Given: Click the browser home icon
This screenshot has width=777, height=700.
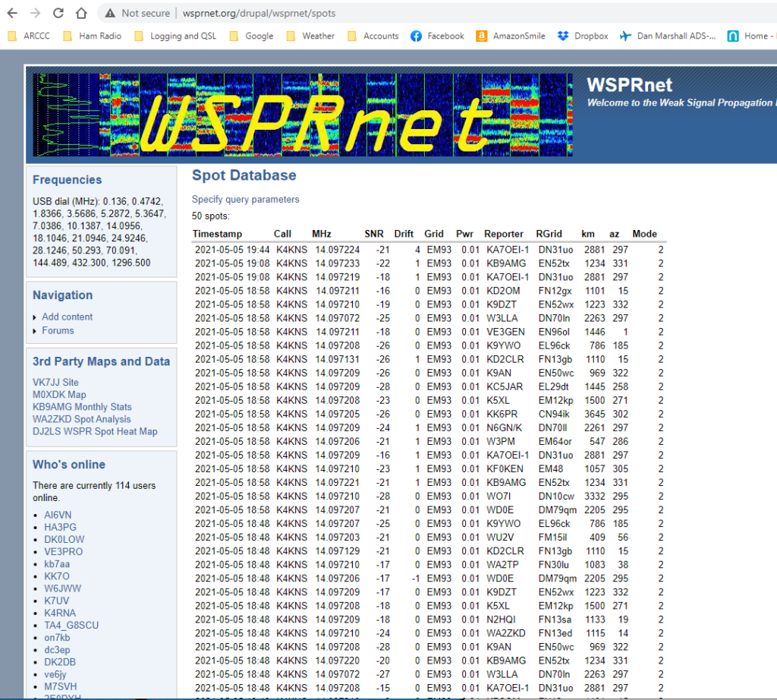Looking at the screenshot, I should click(x=81, y=13).
